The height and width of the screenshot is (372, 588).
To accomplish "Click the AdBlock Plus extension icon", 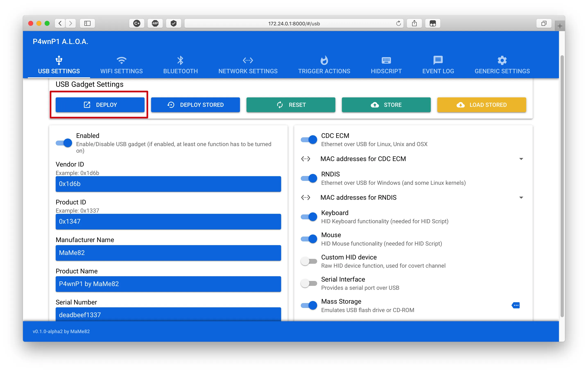I will 155,24.
